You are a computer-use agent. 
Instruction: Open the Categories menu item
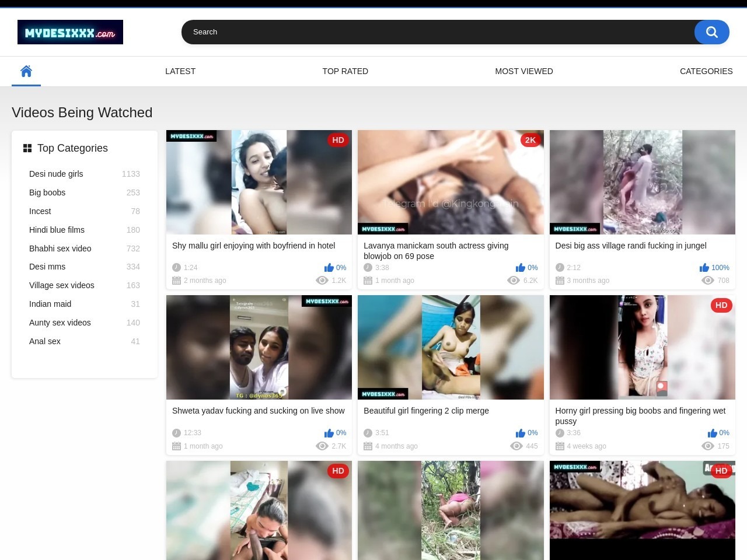click(x=706, y=71)
